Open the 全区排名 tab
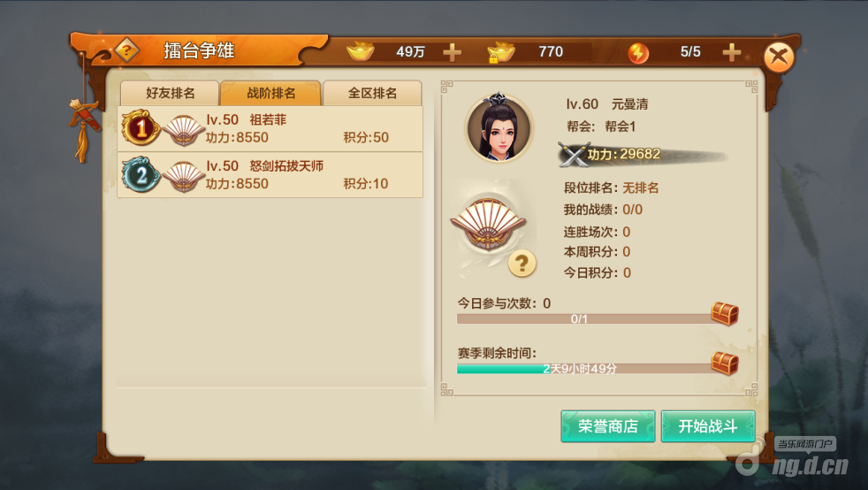The height and width of the screenshot is (490, 868). [x=372, y=93]
